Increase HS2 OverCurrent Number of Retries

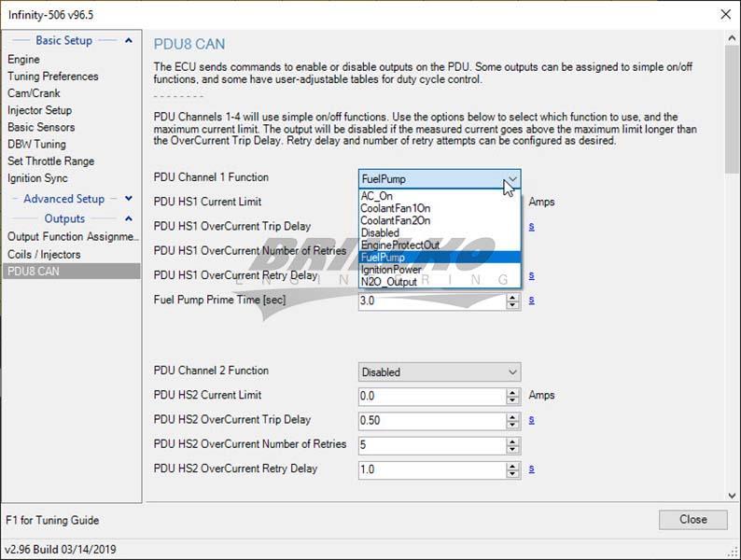pos(512,441)
